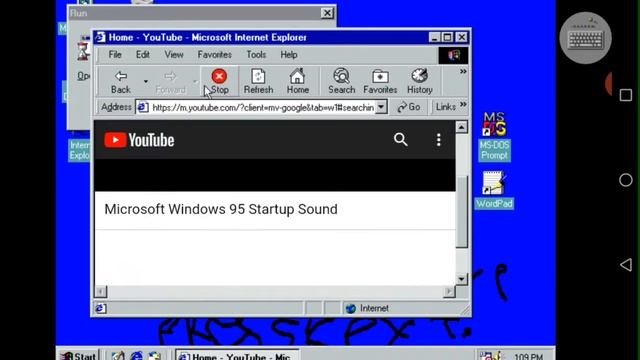Click the Windows flag throbber icon
640x360 pixels.
point(453,55)
